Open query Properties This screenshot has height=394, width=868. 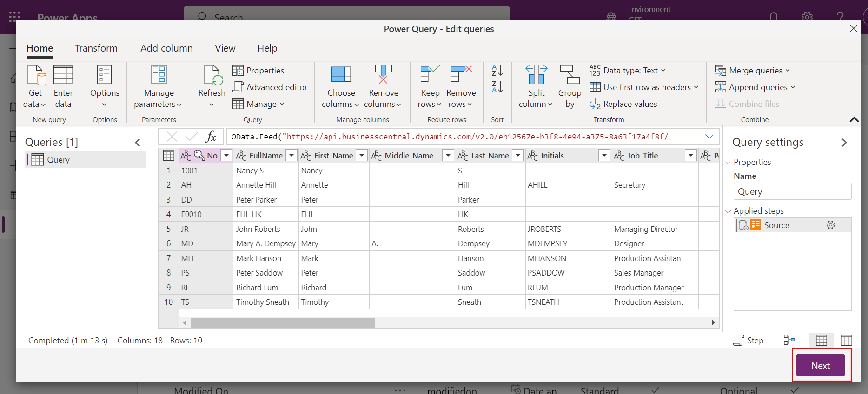pos(258,71)
